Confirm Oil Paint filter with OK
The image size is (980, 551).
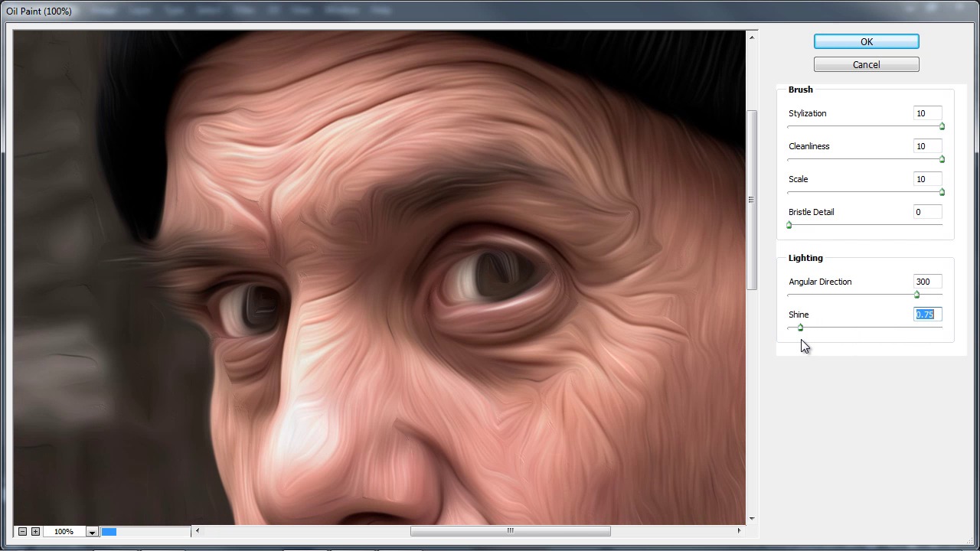click(x=866, y=42)
